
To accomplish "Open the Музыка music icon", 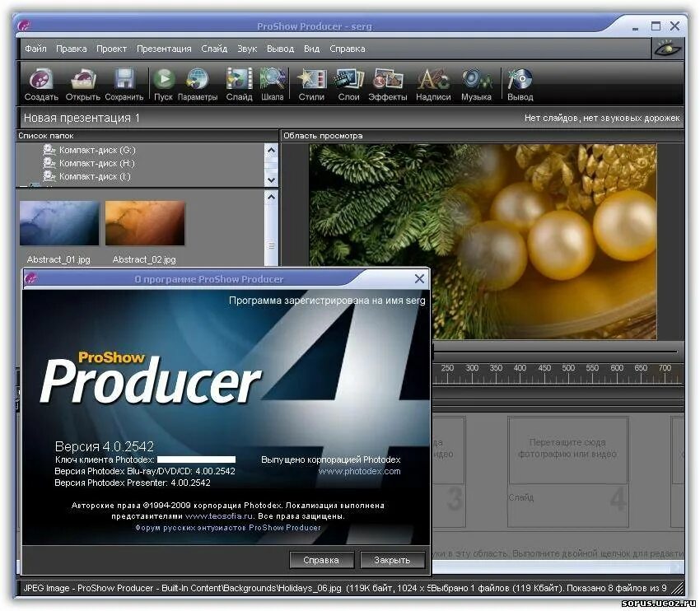I will (x=476, y=84).
